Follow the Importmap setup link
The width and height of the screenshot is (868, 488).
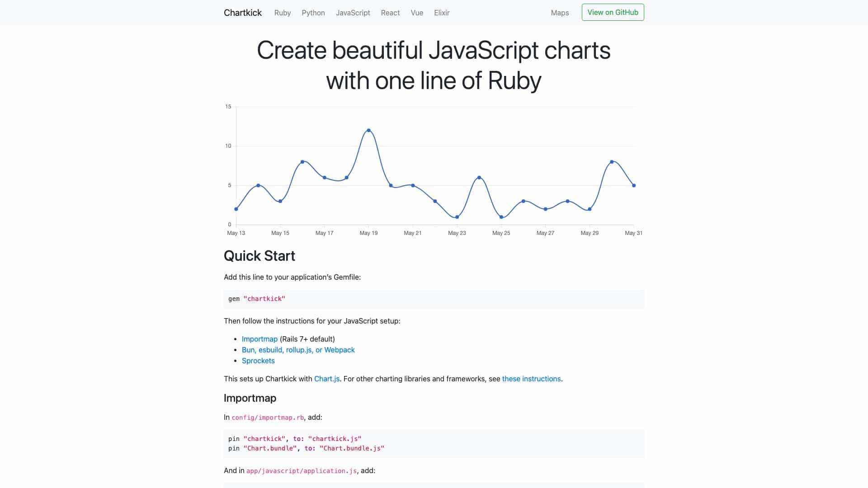(259, 339)
